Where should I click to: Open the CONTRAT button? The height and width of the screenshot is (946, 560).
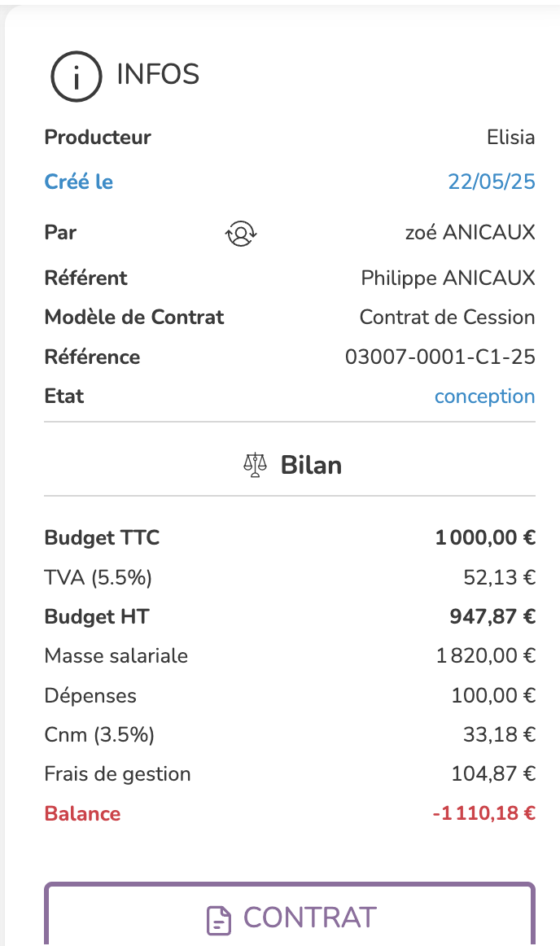point(290,918)
